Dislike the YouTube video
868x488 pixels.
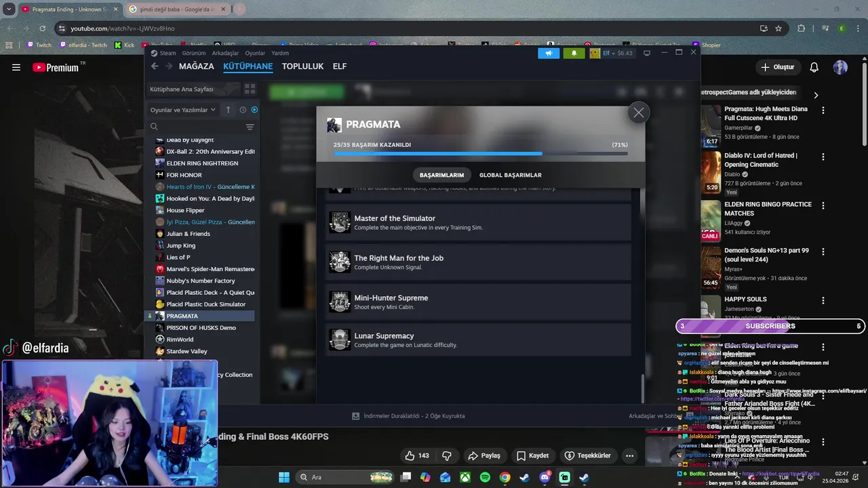[447, 455]
